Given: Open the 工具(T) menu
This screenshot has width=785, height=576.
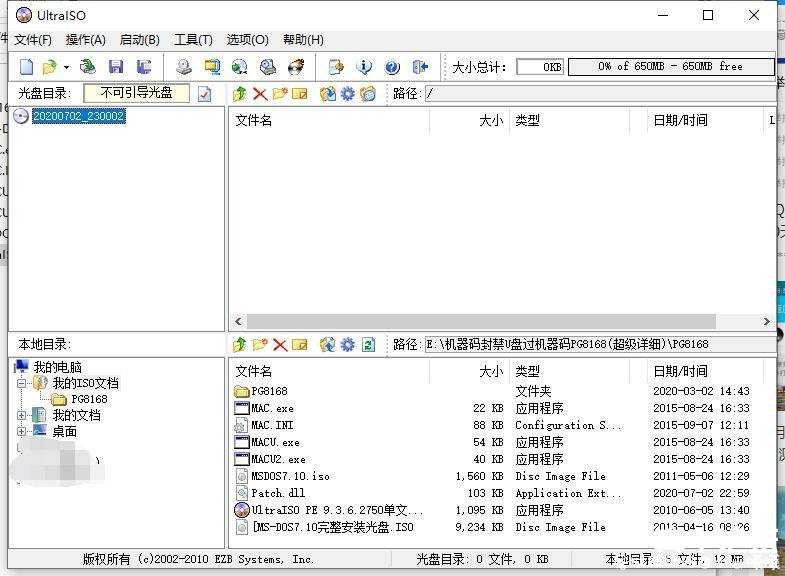Looking at the screenshot, I should [x=193, y=40].
